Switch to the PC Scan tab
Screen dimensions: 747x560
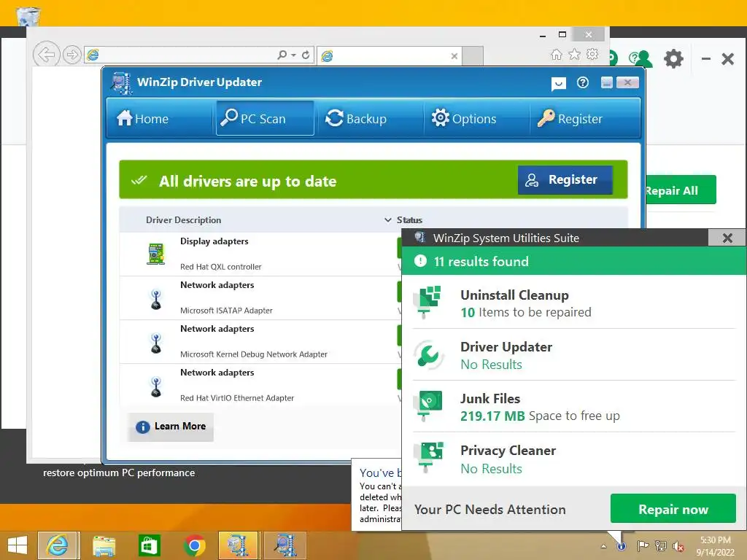(264, 118)
